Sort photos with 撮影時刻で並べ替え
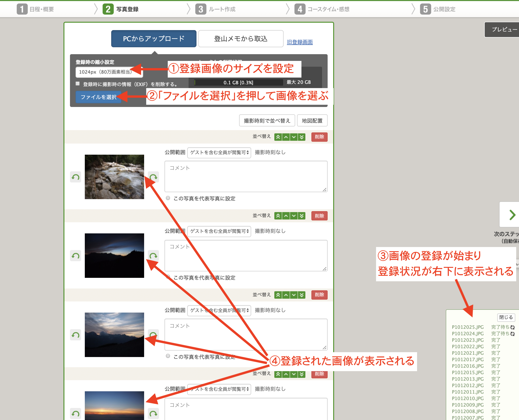This screenshot has width=519, height=420. pyautogui.click(x=267, y=120)
